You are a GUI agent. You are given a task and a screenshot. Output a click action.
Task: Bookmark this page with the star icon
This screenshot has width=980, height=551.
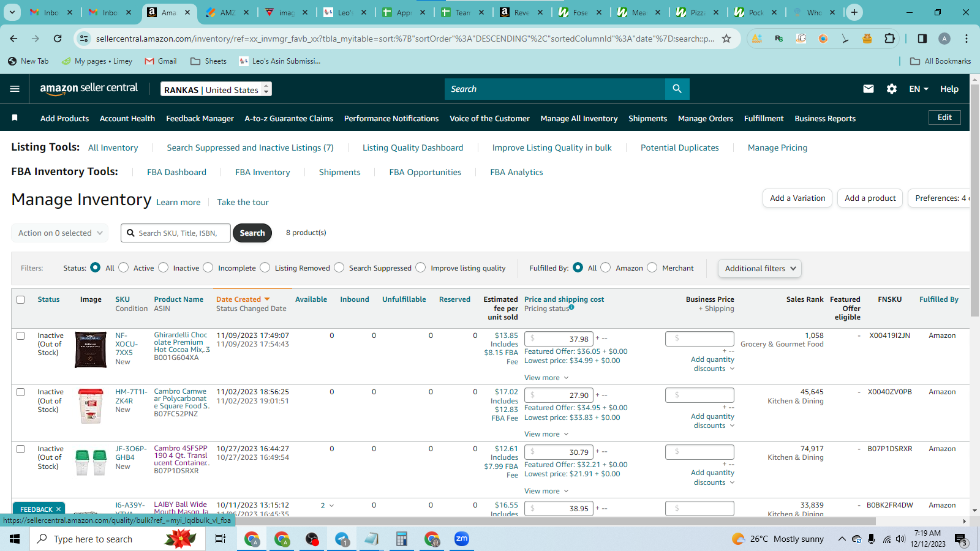[726, 39]
